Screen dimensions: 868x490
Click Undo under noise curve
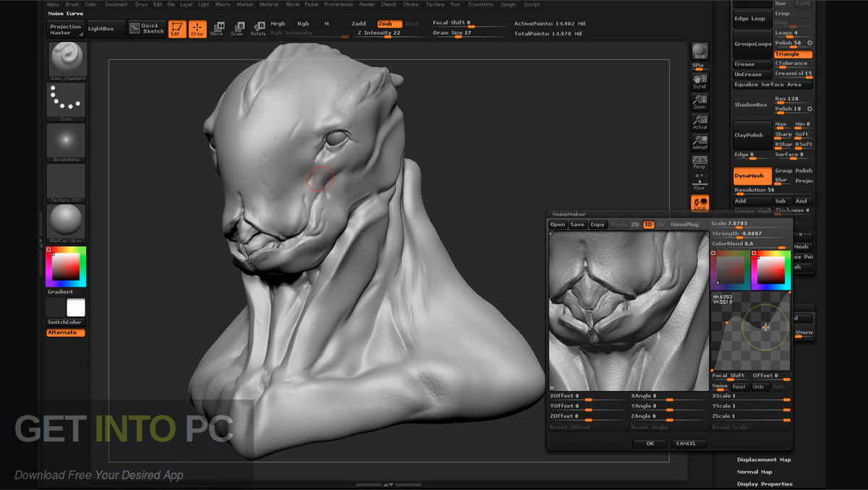[x=758, y=386]
